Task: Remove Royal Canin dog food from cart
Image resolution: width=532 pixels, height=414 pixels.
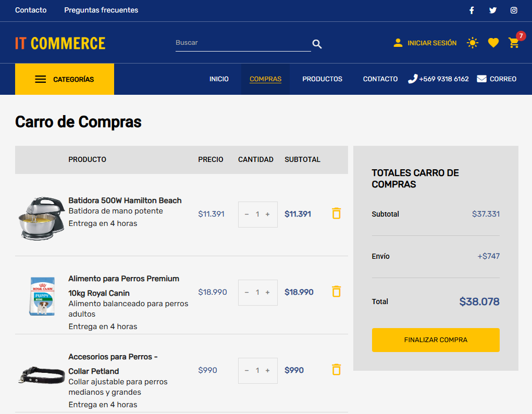Action: (337, 292)
